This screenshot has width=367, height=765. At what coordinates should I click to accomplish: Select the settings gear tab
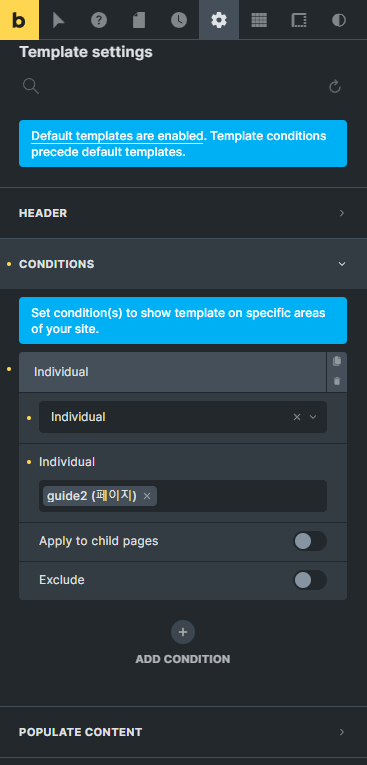[x=219, y=20]
